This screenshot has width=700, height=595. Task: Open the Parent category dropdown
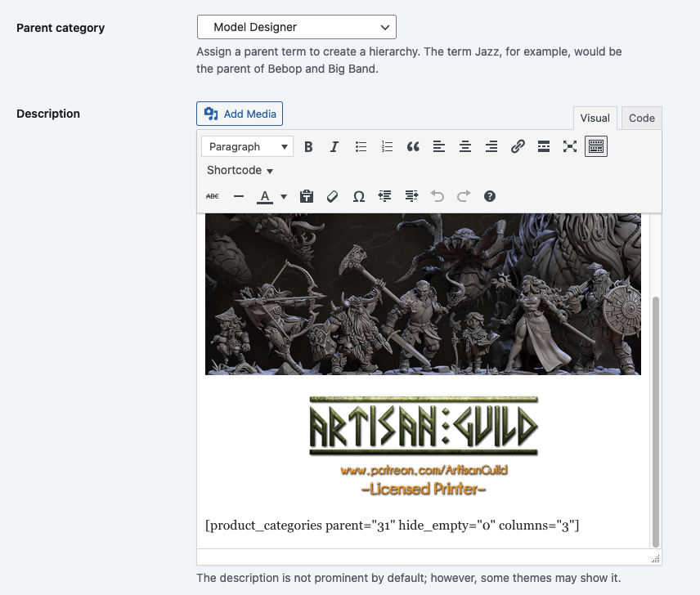296,27
